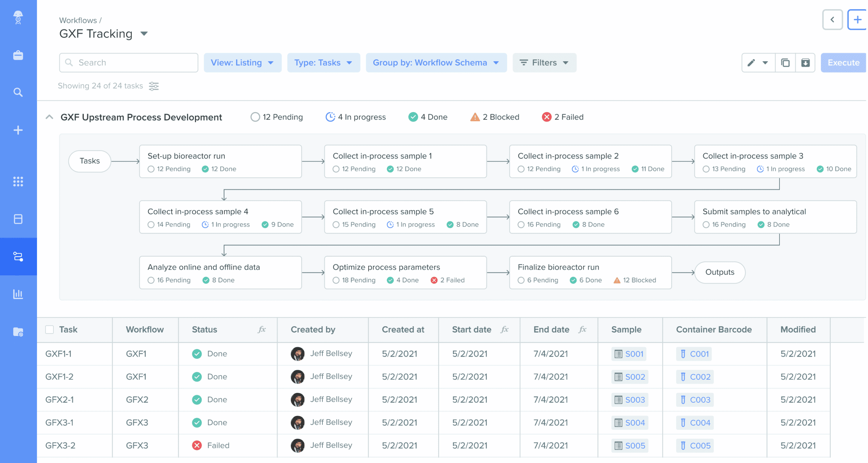Image resolution: width=868 pixels, height=463 pixels.
Task: Click the Container Barcode column header
Action: [x=714, y=330]
